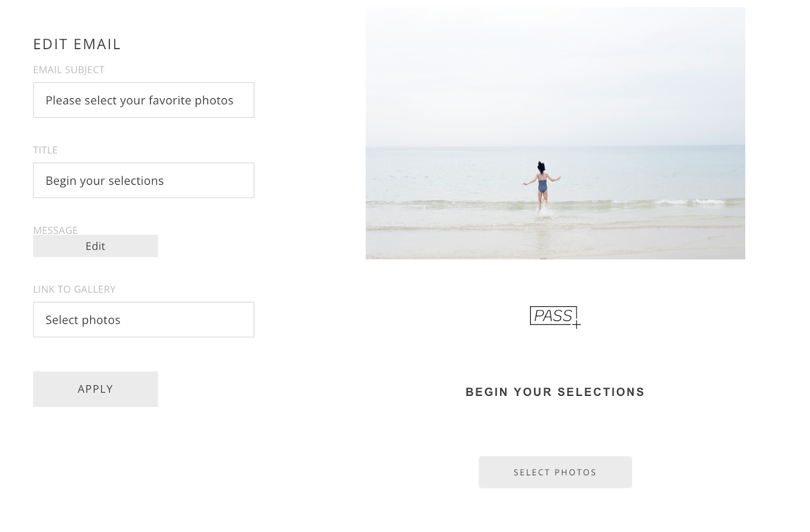The width and height of the screenshot is (810, 532).
Task: Click the girl running into the sea
Action: 542,185
